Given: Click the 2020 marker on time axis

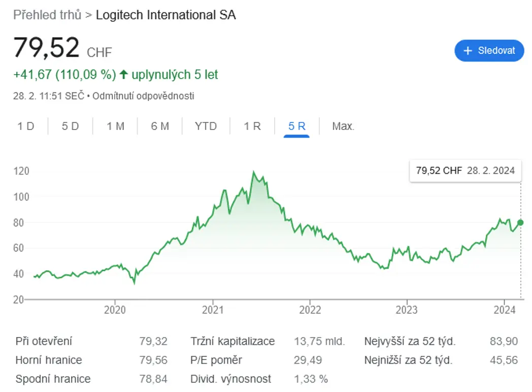Looking at the screenshot, I should pyautogui.click(x=115, y=310).
